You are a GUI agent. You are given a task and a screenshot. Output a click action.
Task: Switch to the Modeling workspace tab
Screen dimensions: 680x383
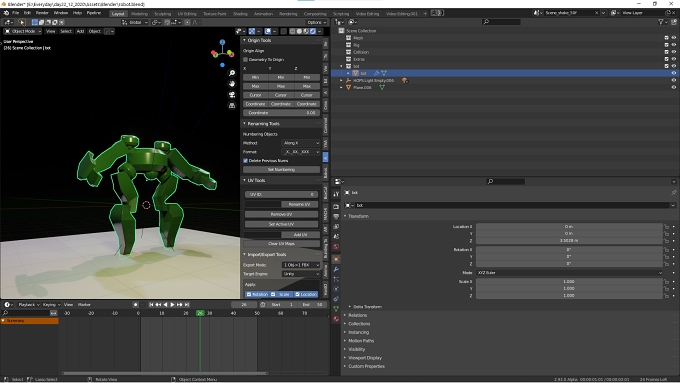[x=139, y=13]
